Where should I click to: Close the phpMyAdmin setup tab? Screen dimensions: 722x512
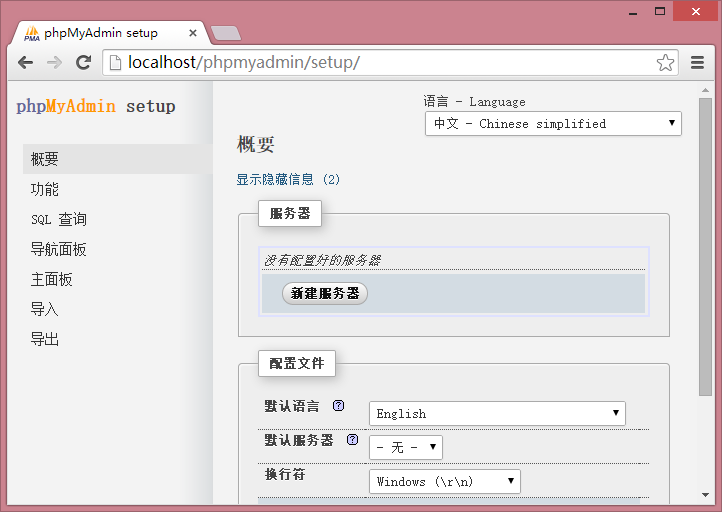[x=193, y=33]
